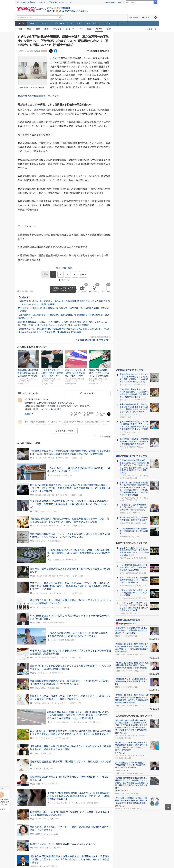Open the 次ページは：解説 link
Viewport: 174px width, 868px height.
click(64, 268)
